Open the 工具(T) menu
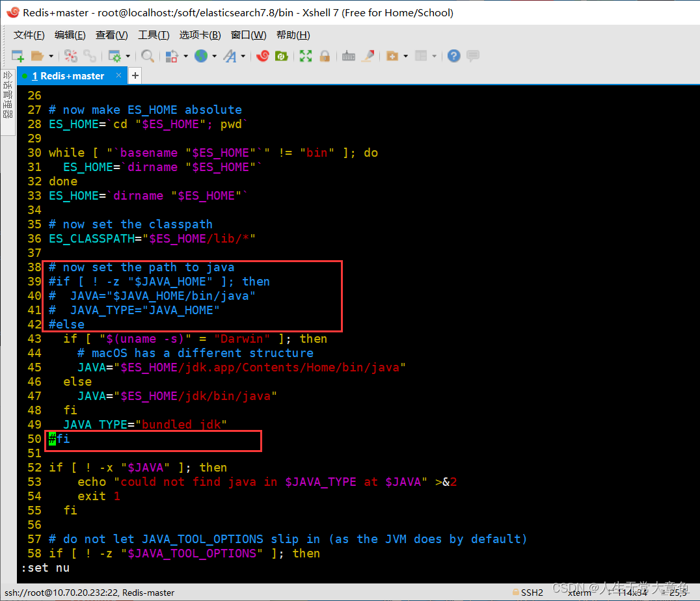 tap(154, 34)
